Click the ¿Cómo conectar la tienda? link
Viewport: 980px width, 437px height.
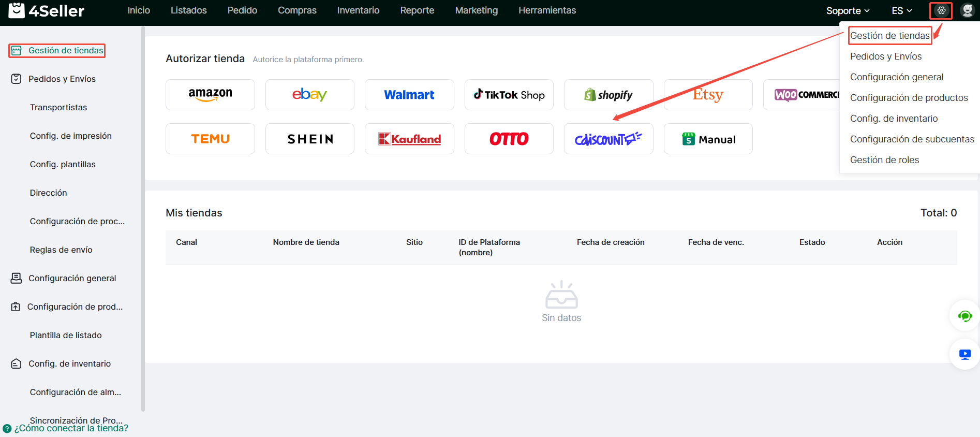coord(71,429)
